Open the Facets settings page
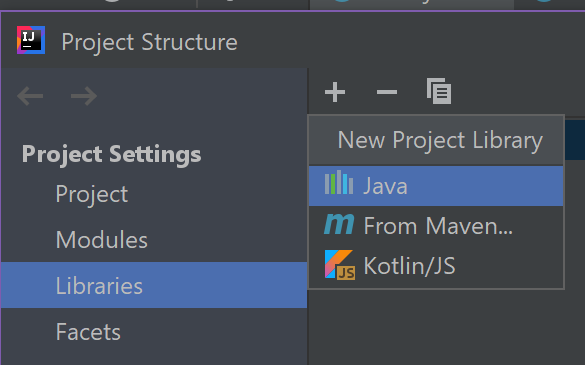This screenshot has height=365, width=585. [88, 332]
